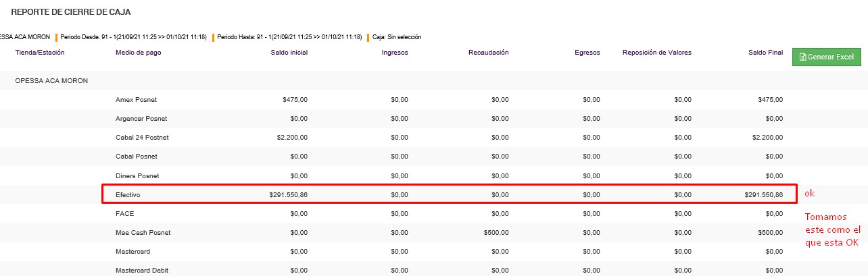Click the Recaudación column header
The image size is (868, 276).
tap(488, 53)
